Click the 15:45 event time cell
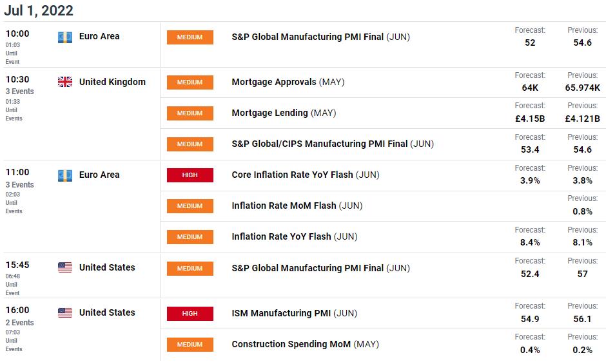Viewport: 606px width, 364px height. 17,265
